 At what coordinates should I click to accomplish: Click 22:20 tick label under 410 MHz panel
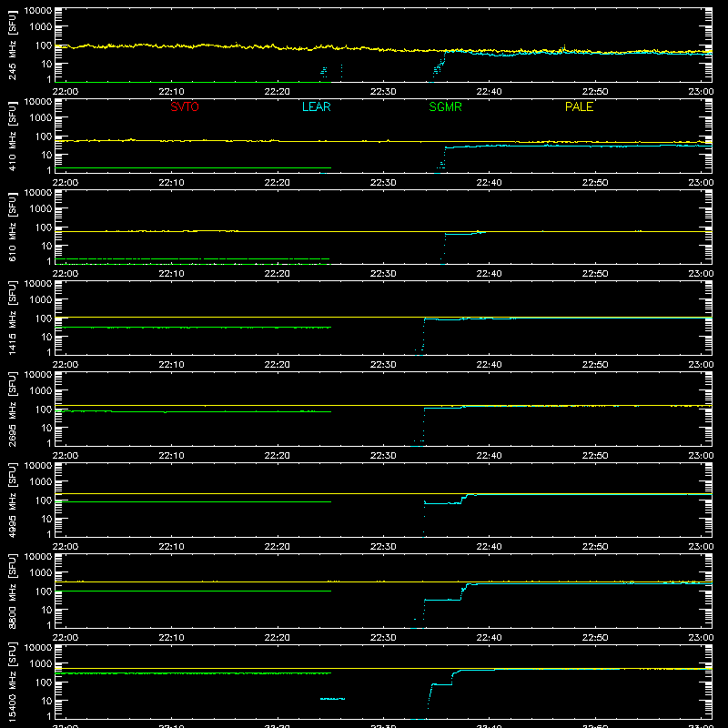click(278, 183)
